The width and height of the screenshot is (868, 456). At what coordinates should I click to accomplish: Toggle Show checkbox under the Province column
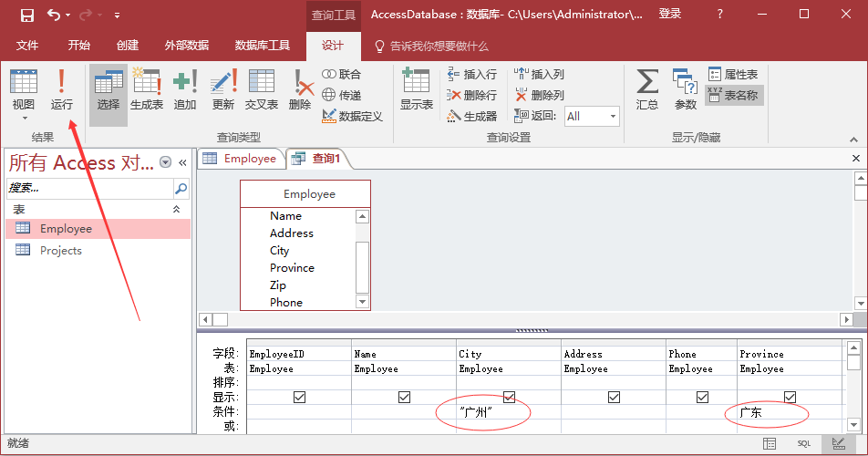[790, 398]
